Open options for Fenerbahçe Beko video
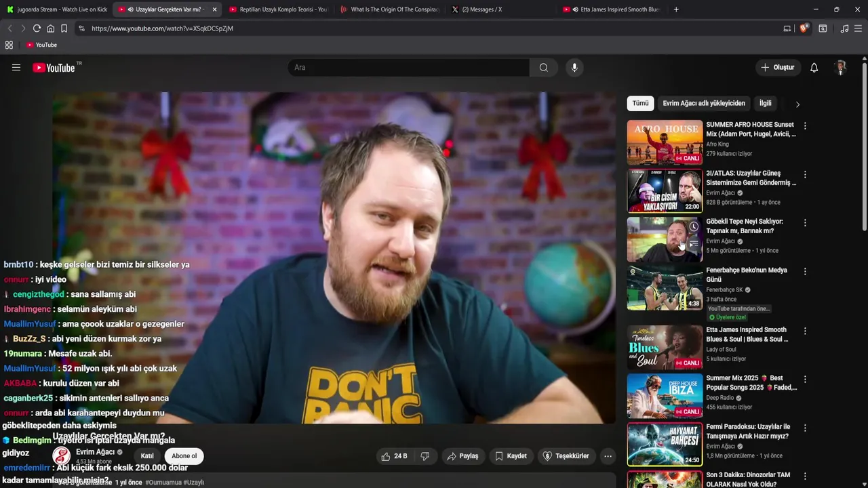Image resolution: width=868 pixels, height=488 pixels. pyautogui.click(x=805, y=271)
